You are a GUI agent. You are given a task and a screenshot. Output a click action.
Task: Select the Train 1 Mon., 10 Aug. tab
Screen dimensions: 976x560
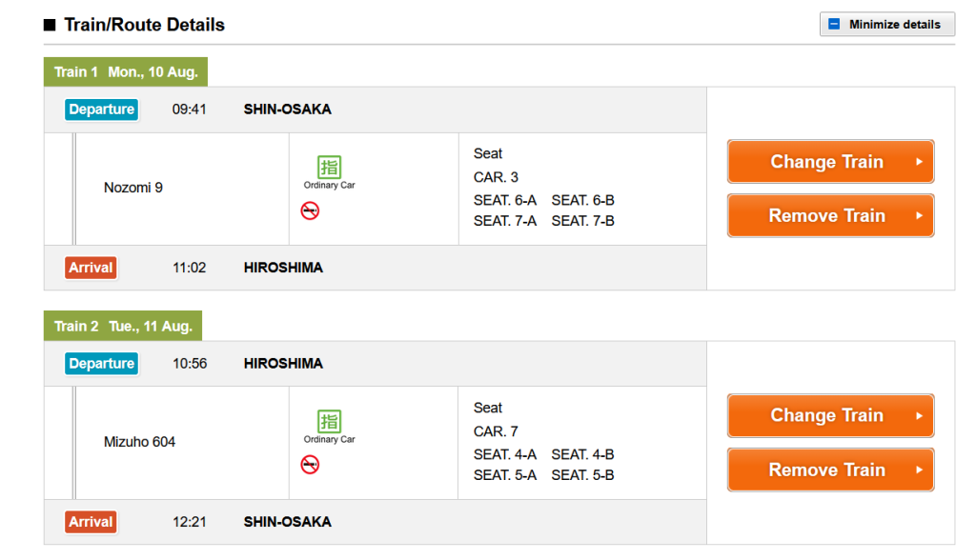(126, 72)
